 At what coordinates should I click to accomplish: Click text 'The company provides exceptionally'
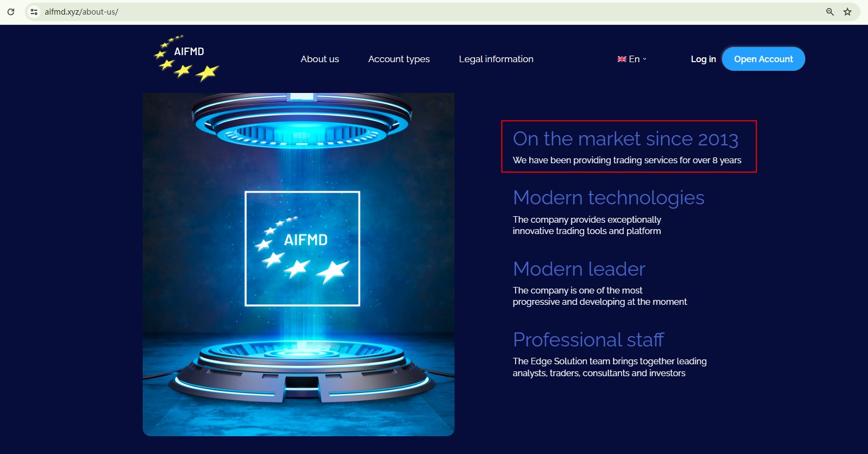pos(587,219)
